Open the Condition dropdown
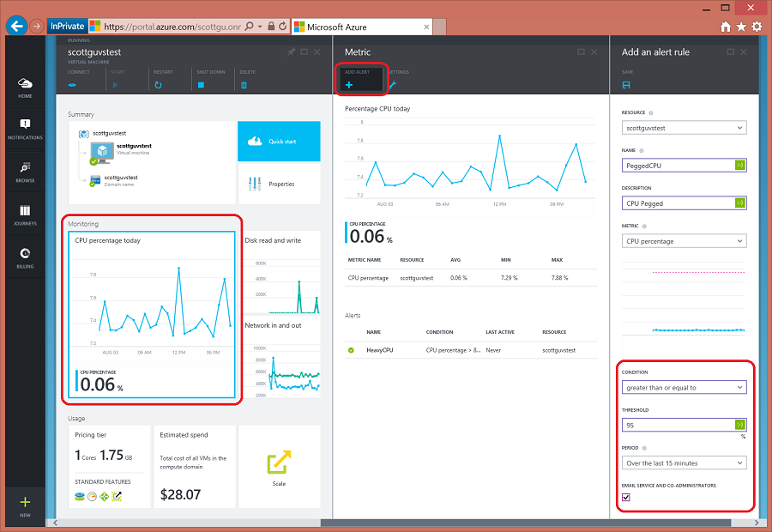This screenshot has height=532, width=772. [684, 387]
